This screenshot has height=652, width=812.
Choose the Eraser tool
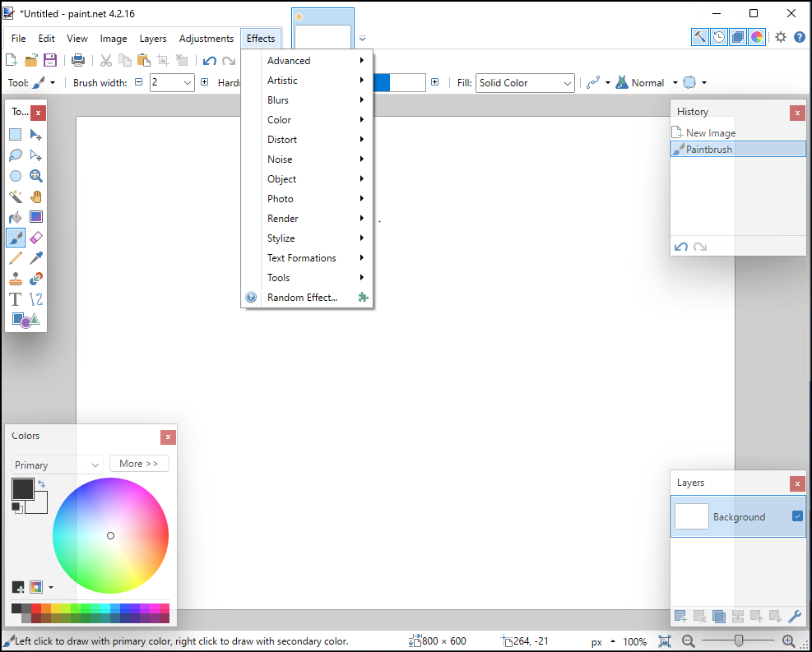pyautogui.click(x=36, y=238)
